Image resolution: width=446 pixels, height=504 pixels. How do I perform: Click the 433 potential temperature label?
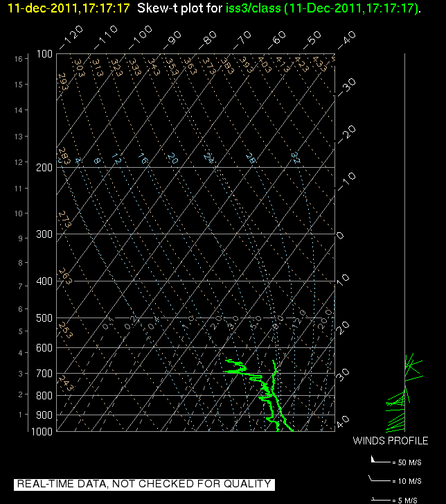[x=320, y=64]
